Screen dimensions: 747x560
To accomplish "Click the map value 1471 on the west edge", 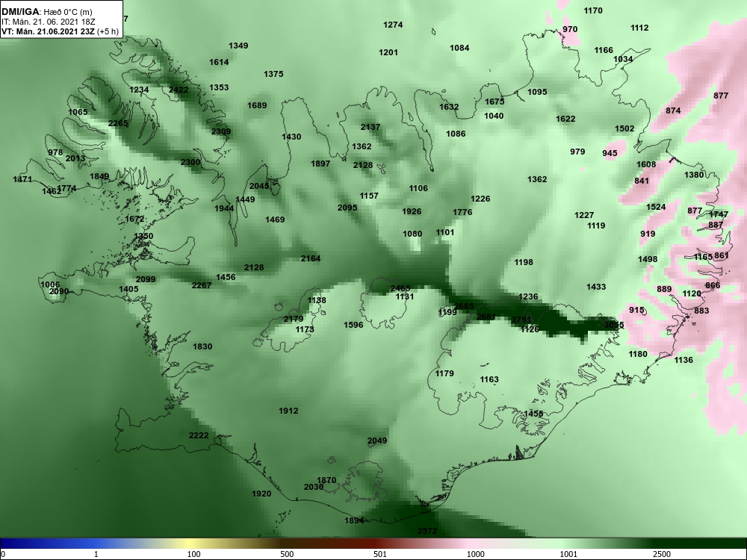I will [22, 179].
